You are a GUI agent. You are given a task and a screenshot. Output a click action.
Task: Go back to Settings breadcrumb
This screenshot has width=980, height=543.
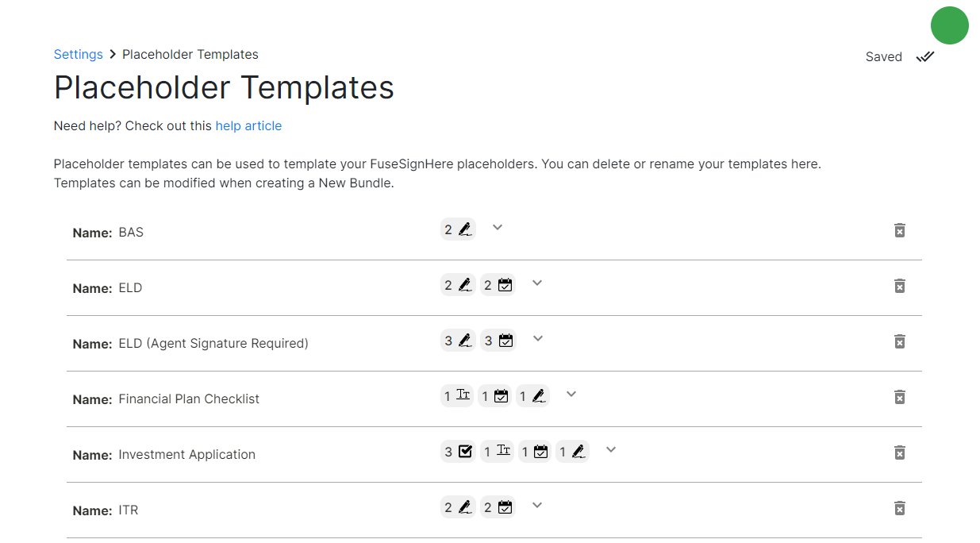[x=78, y=55]
